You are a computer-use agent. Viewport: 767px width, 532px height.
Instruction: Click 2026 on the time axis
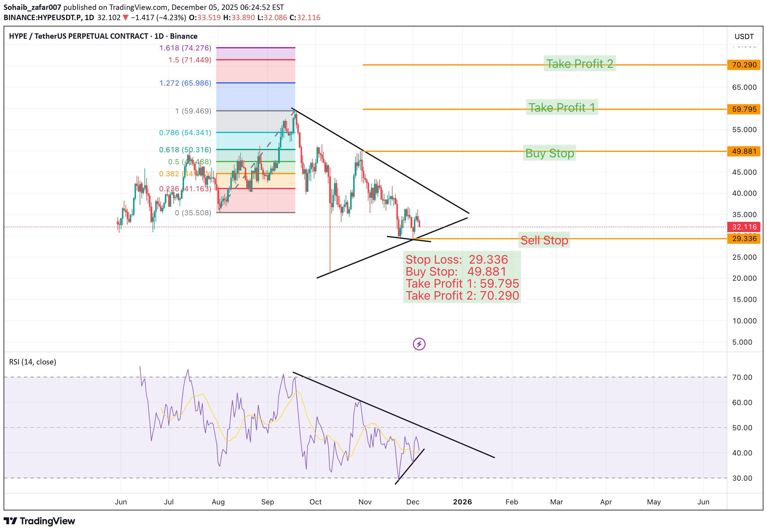[x=463, y=502]
